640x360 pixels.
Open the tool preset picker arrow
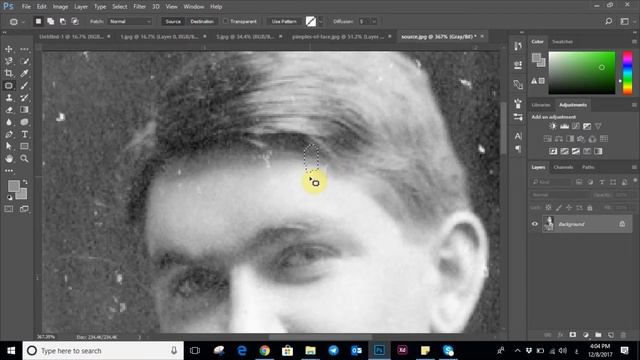point(23,22)
